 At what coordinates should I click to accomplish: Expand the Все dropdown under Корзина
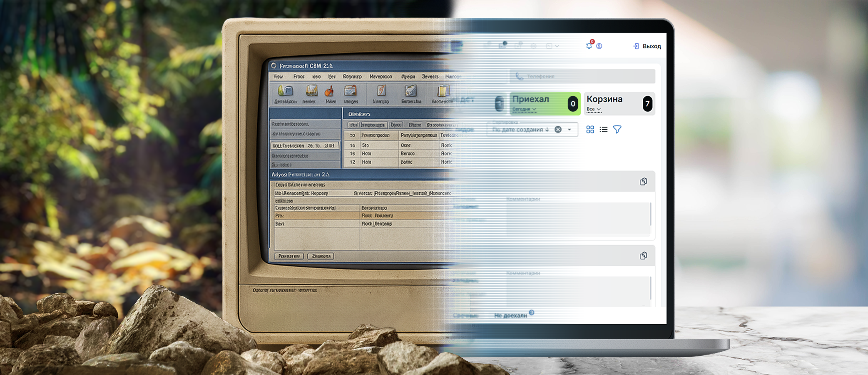(x=594, y=109)
